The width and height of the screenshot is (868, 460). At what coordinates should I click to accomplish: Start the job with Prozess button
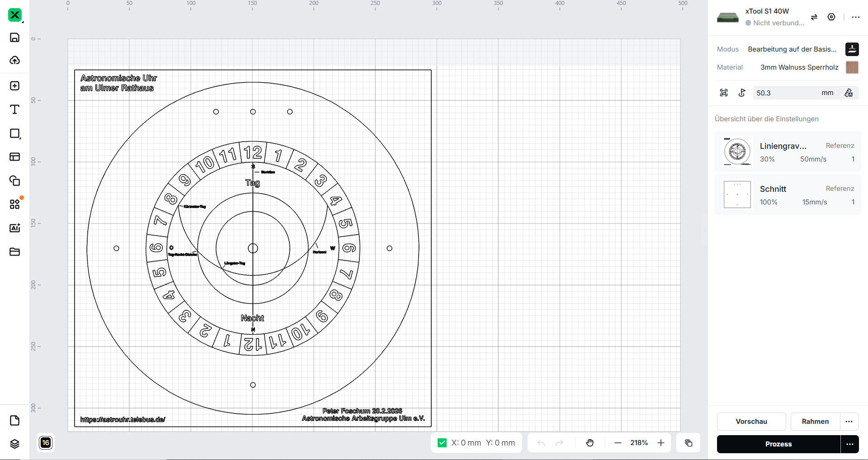778,444
